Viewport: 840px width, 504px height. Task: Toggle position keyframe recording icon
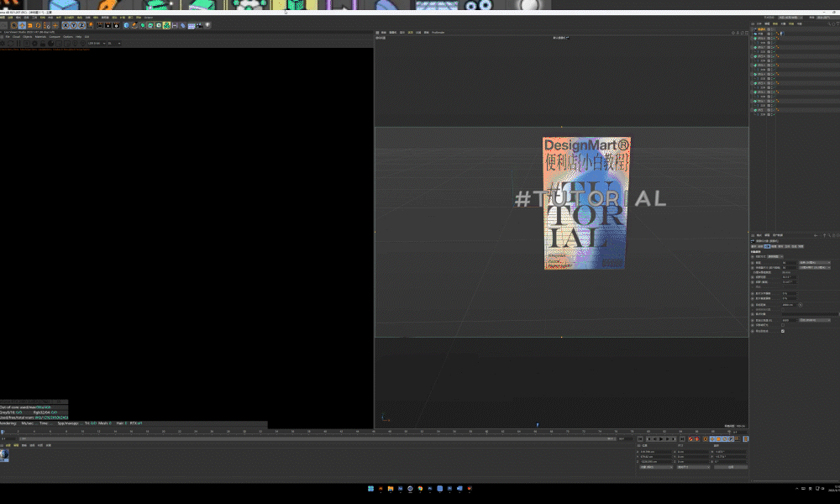(x=712, y=439)
